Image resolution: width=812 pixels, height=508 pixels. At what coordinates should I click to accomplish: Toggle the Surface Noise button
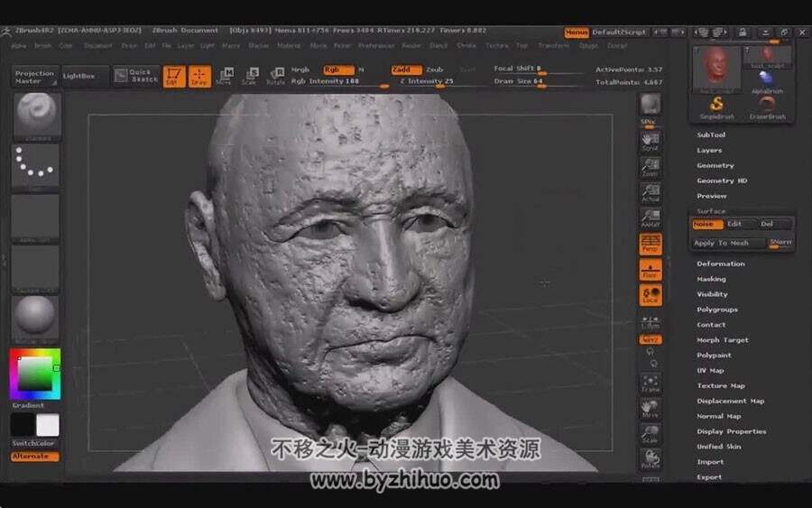click(707, 225)
